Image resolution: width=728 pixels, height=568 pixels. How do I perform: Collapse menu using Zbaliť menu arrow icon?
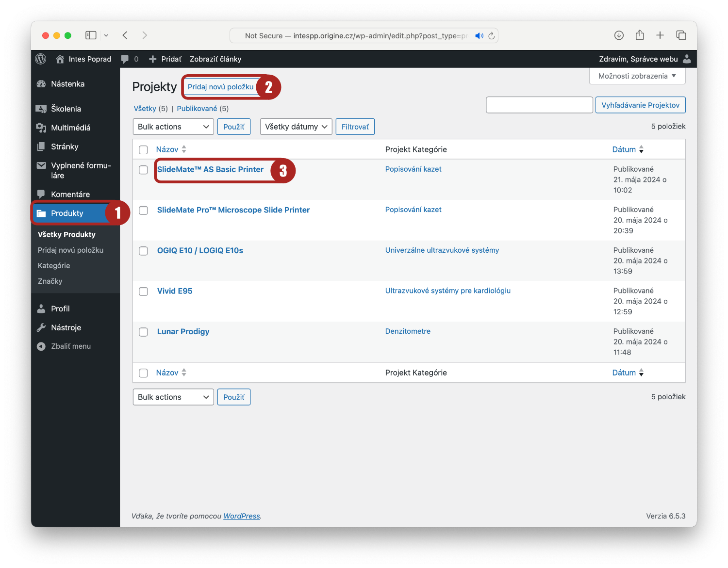click(41, 346)
